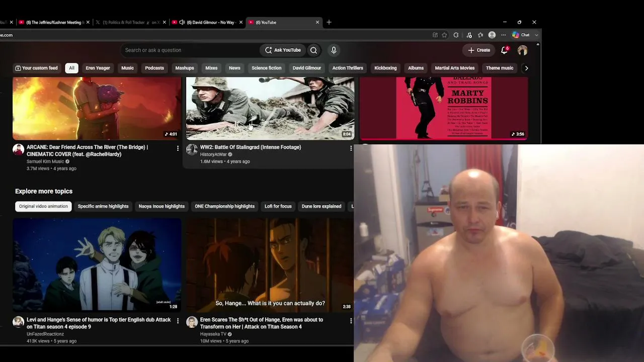This screenshot has width=644, height=362.
Task: Close the Politics & Poll Tracker tab
Action: tap(164, 22)
